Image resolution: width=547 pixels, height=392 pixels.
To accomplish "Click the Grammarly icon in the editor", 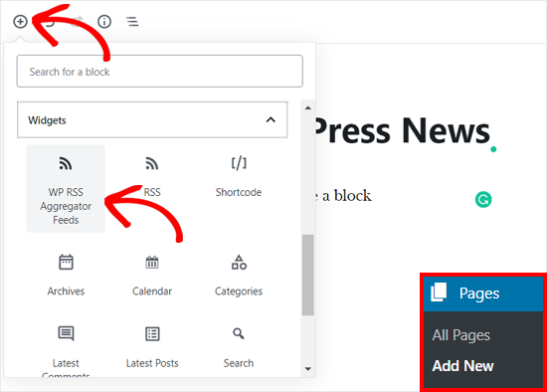I will 483,200.
